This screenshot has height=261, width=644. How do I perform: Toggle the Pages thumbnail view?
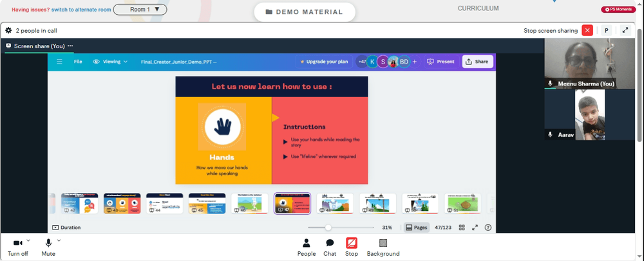click(x=417, y=228)
